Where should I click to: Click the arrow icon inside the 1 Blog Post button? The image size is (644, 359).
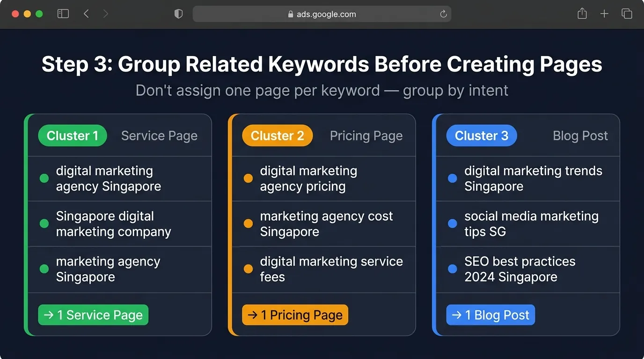(456, 315)
